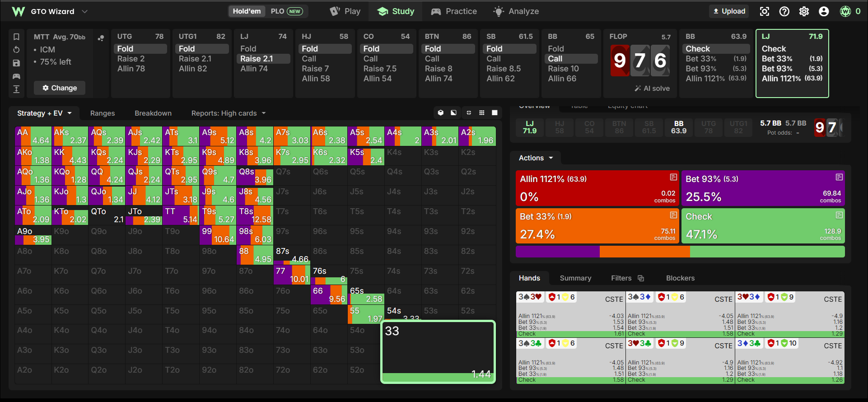Click the gamepad icon in the left sidebar
Image resolution: width=868 pixels, height=402 pixels.
tap(16, 76)
